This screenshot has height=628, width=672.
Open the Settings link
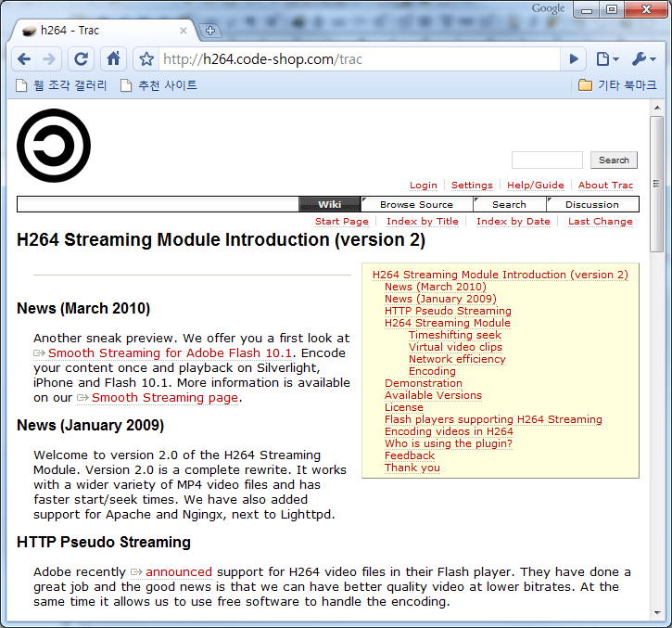pos(472,186)
